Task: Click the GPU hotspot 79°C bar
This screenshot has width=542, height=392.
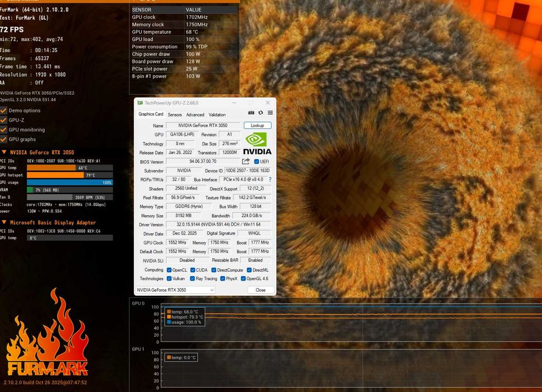Action: tap(70, 175)
